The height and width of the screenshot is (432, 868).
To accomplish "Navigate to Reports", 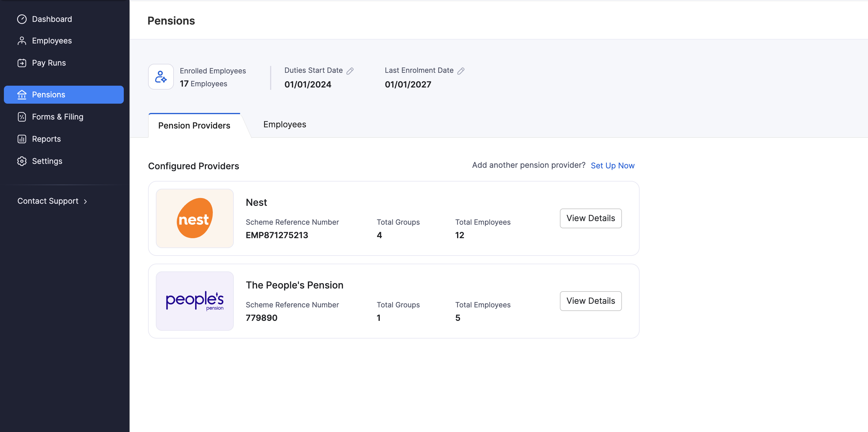I will [x=64, y=139].
